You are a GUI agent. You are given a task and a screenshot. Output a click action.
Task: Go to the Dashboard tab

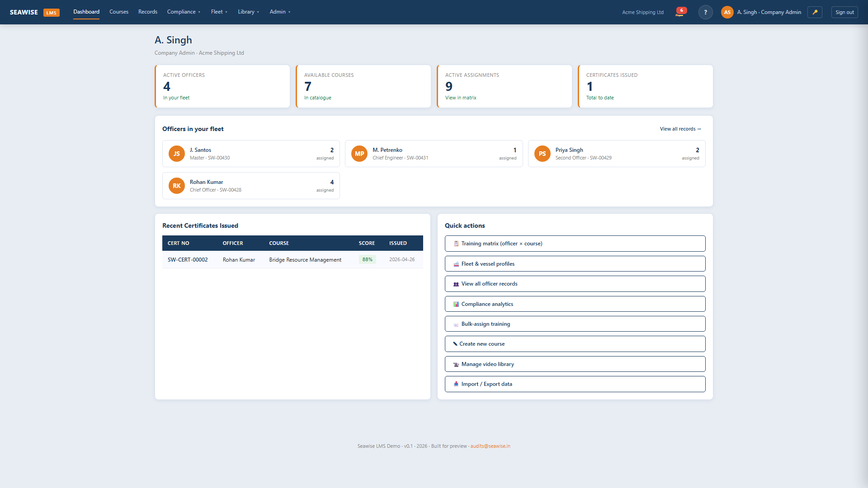[86, 12]
